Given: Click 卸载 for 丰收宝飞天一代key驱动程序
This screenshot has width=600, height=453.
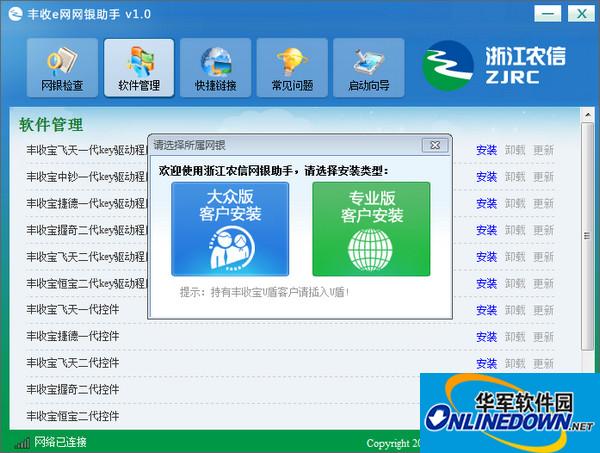Looking at the screenshot, I should click(515, 150).
